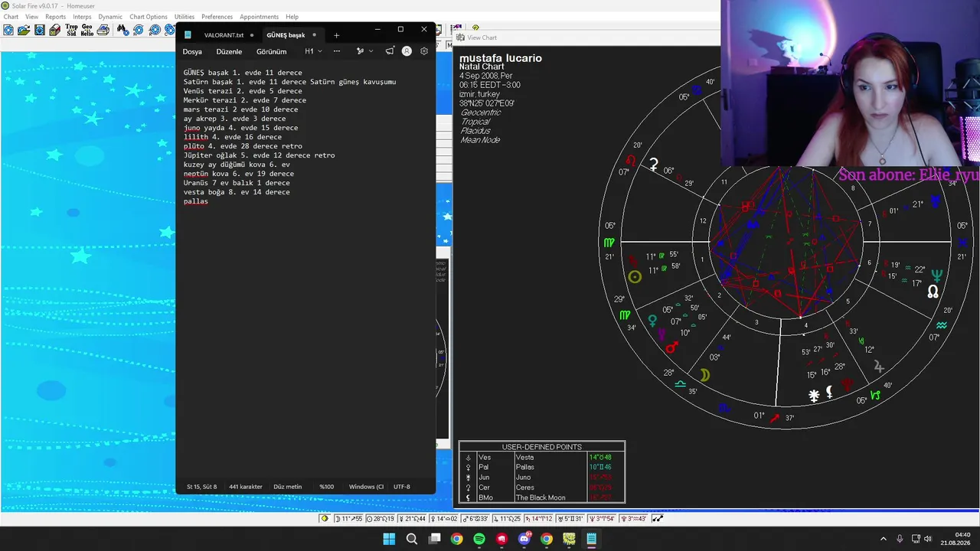This screenshot has width=980, height=551.
Task: Click the North Node glyph on the chart wheel
Action: pyautogui.click(x=933, y=292)
